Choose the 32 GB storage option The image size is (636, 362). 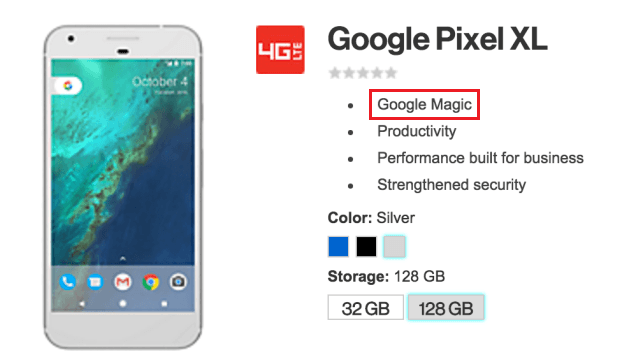[365, 308]
